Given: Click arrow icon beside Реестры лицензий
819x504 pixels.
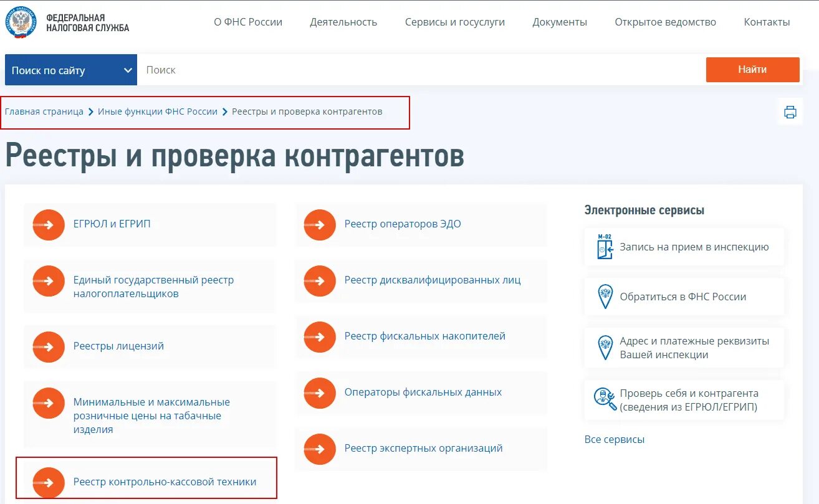Looking at the screenshot, I should coord(49,346).
